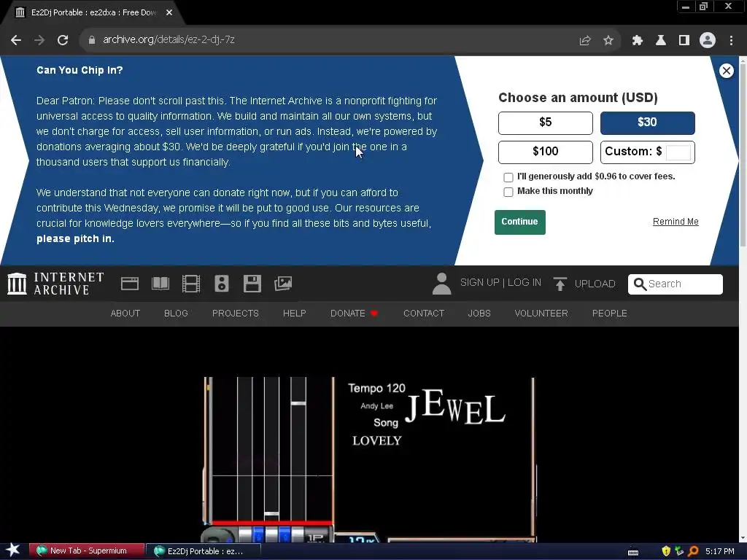747x560 pixels.
Task: Click the Custom amount input field
Action: (x=678, y=152)
